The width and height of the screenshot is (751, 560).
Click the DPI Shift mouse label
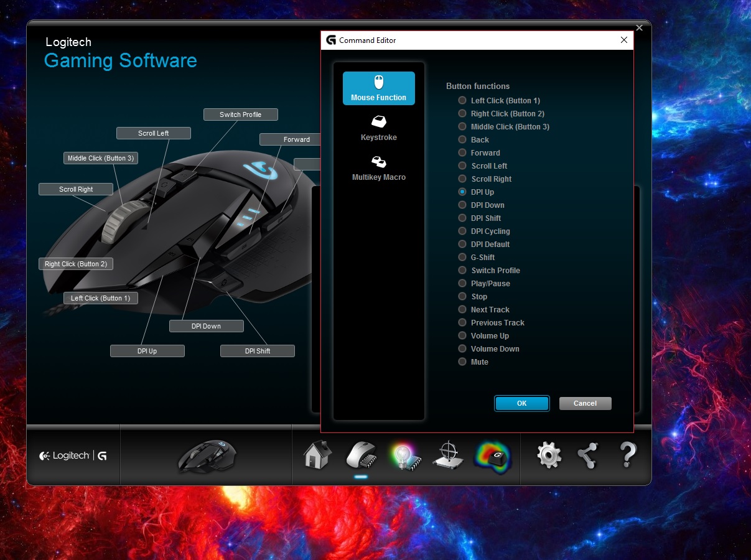pos(258,351)
